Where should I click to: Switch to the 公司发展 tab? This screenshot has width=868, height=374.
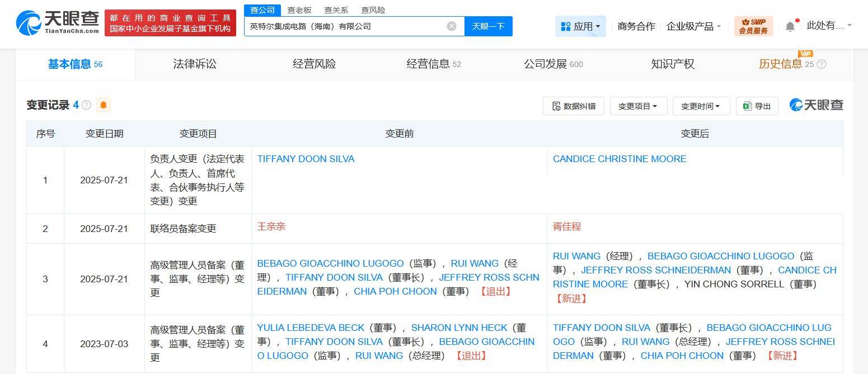pos(553,64)
